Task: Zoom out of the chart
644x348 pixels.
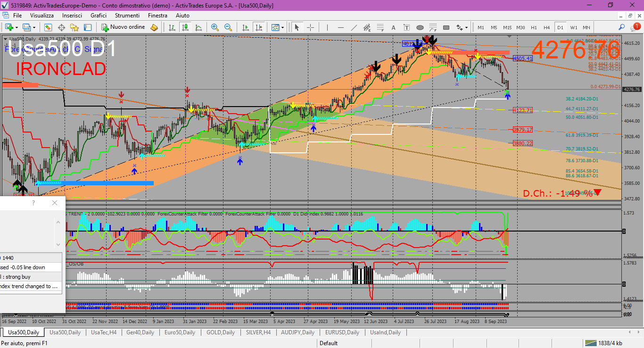Action: 228,27
